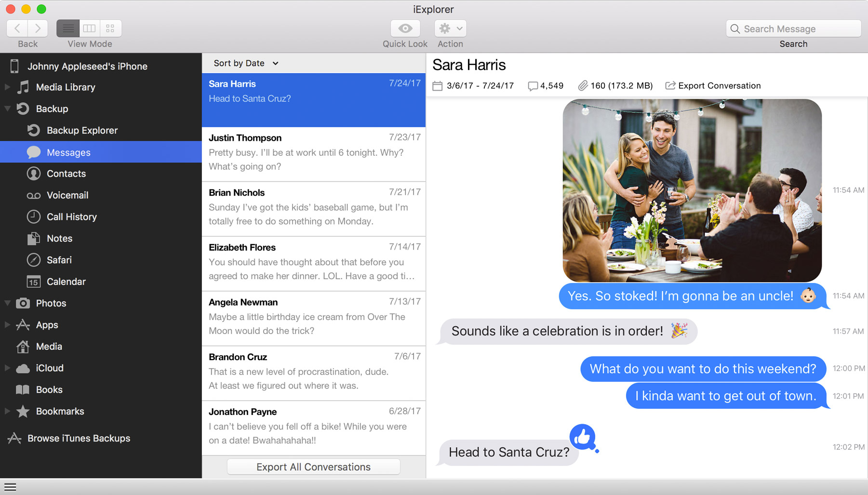Viewport: 868px width, 495px height.
Task: Open the Calendar backup section
Action: point(66,281)
